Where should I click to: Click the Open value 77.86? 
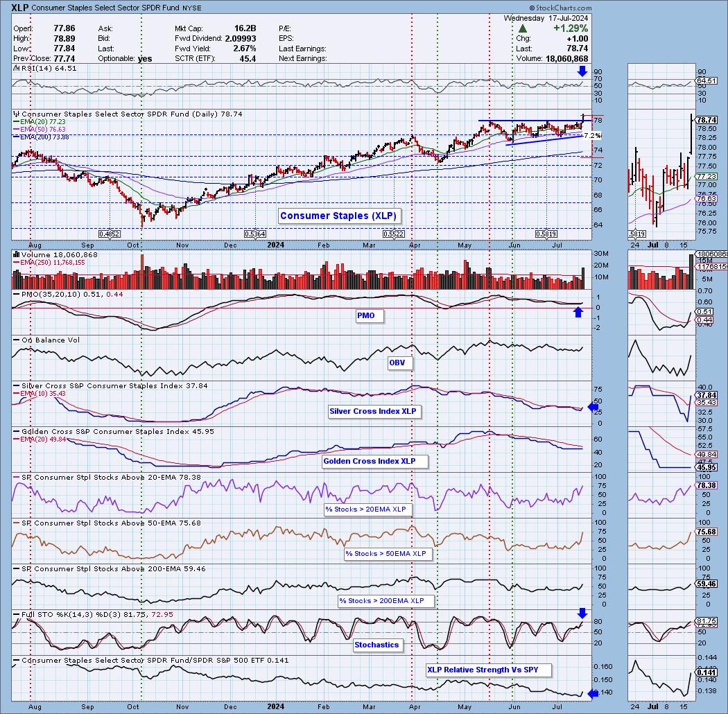[x=64, y=28]
